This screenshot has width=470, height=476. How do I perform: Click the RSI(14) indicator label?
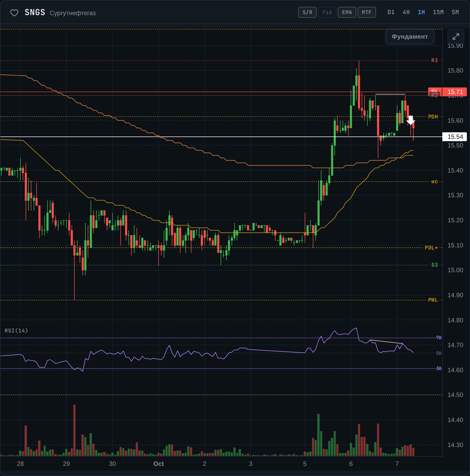coord(16,331)
